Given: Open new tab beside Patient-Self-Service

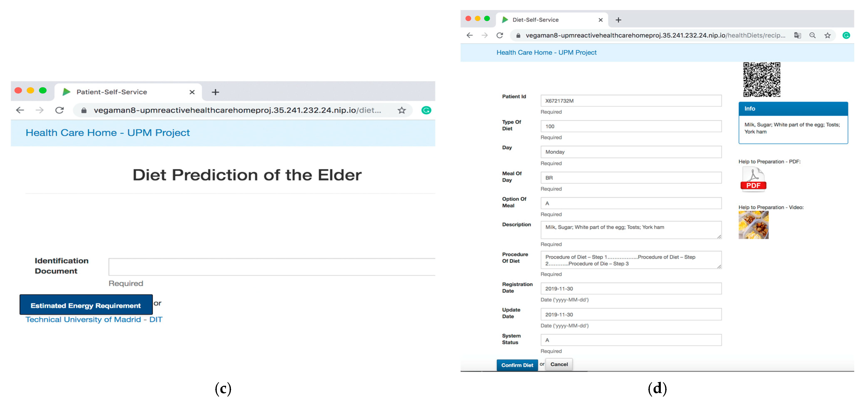Looking at the screenshot, I should (215, 92).
